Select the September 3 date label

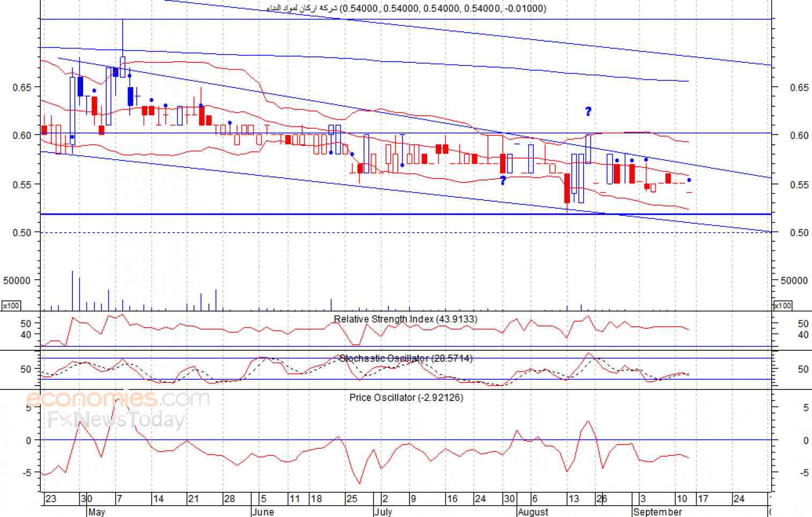(643, 499)
